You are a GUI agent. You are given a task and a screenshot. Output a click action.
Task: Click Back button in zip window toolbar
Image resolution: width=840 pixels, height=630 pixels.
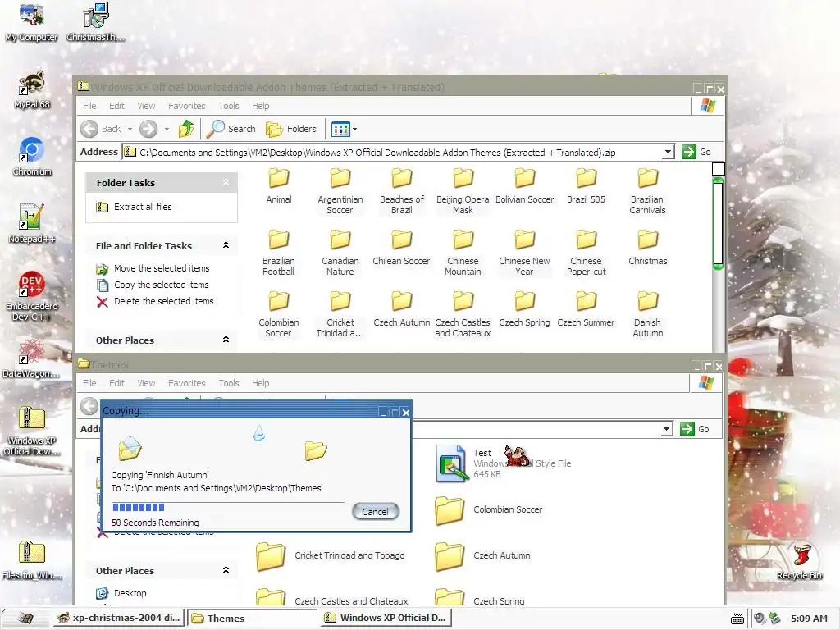[101, 129]
